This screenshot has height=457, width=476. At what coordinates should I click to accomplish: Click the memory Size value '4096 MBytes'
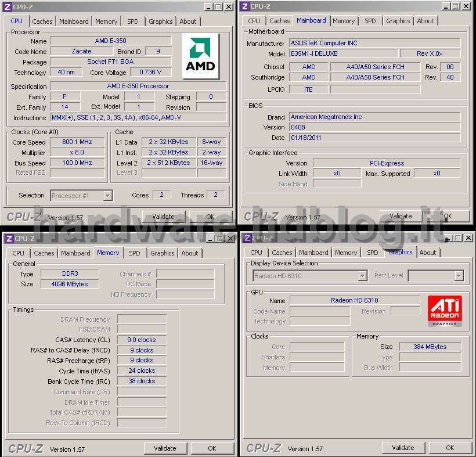[x=70, y=284]
